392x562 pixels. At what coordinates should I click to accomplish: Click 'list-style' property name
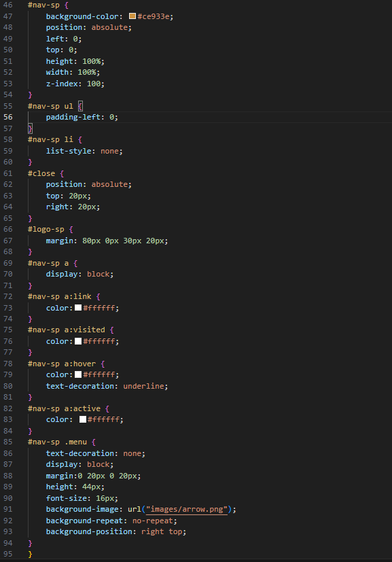point(69,151)
